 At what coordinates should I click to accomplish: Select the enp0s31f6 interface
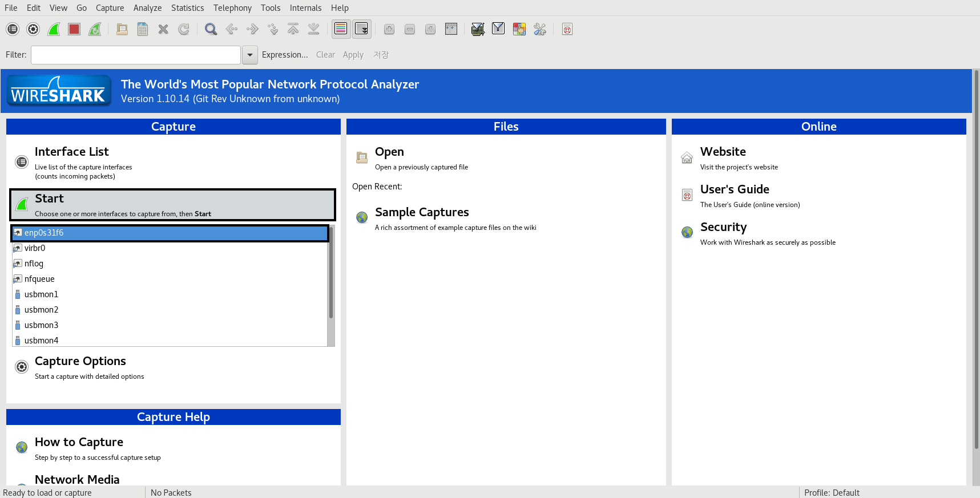pyautogui.click(x=170, y=233)
